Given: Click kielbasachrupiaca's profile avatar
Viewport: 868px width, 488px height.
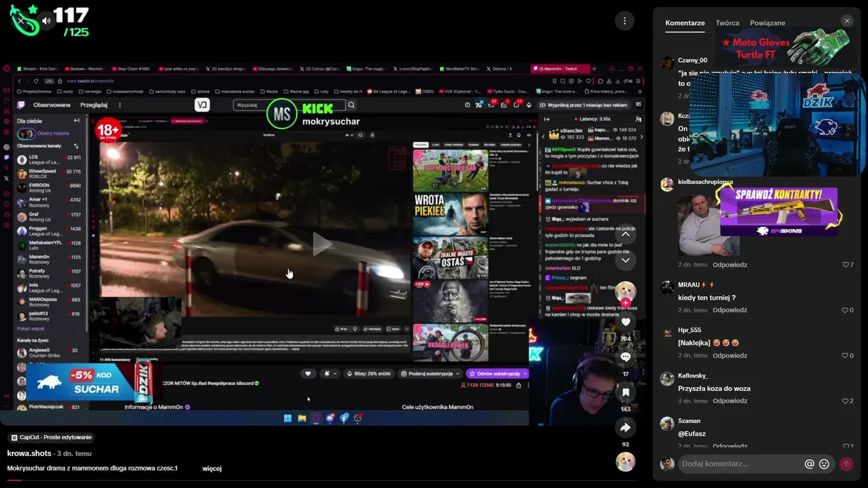Looking at the screenshot, I should [667, 184].
